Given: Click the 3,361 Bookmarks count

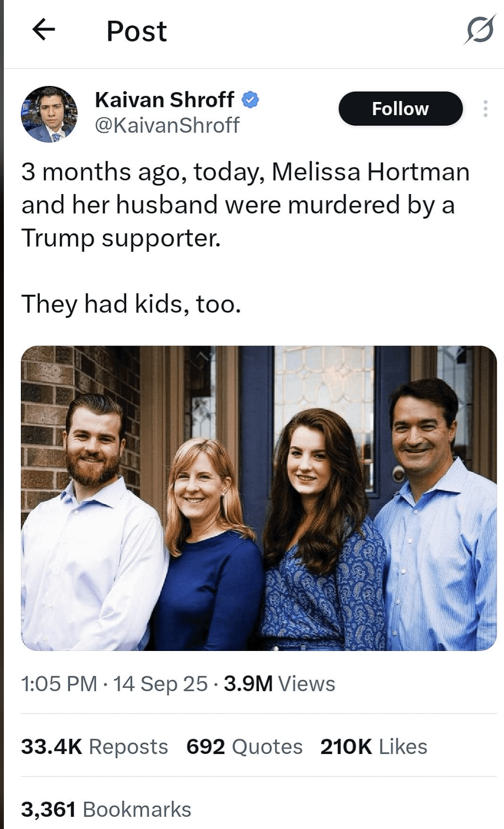Looking at the screenshot, I should coord(106,809).
